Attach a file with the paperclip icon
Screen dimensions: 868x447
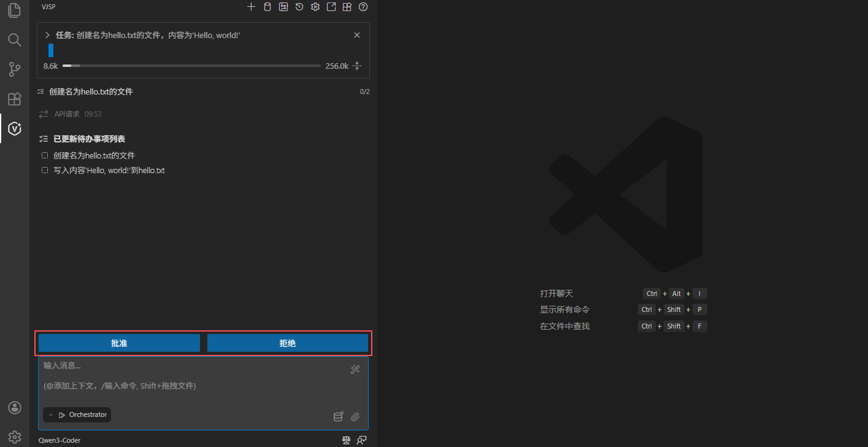(355, 417)
